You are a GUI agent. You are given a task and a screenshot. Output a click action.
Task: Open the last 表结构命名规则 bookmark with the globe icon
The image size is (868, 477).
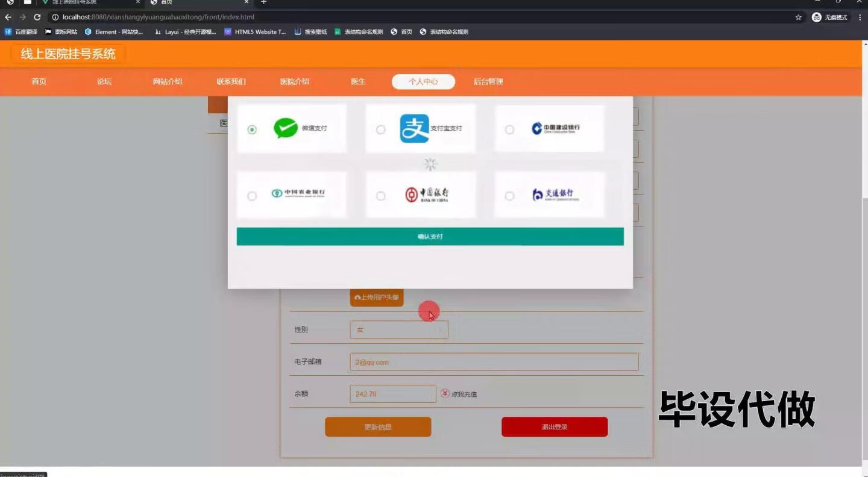tap(444, 32)
